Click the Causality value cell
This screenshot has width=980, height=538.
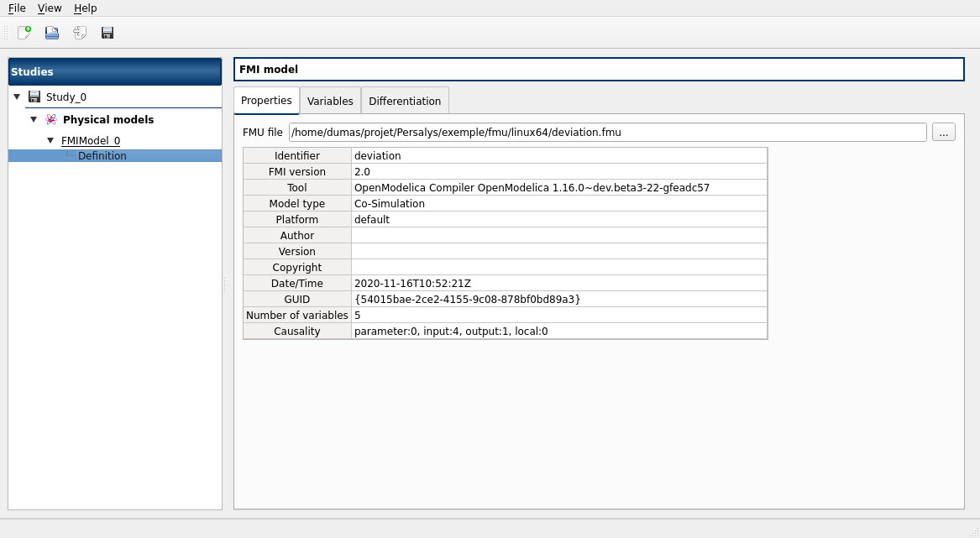point(559,332)
